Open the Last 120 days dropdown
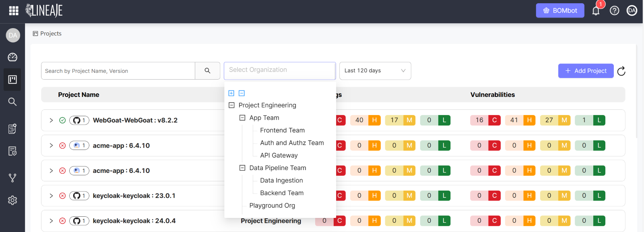 tap(375, 71)
